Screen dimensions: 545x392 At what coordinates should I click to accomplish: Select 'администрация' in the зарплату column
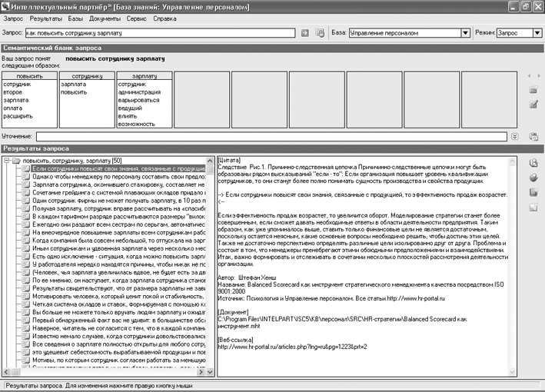click(x=139, y=91)
